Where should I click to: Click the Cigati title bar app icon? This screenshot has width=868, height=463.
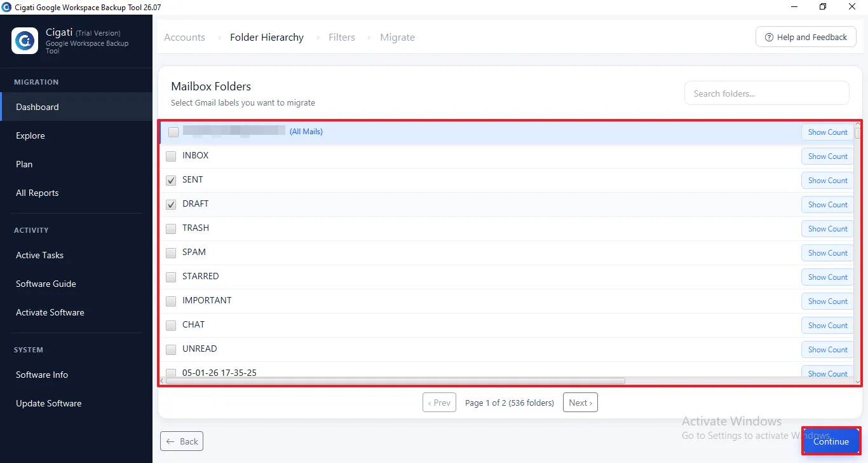[x=6, y=7]
